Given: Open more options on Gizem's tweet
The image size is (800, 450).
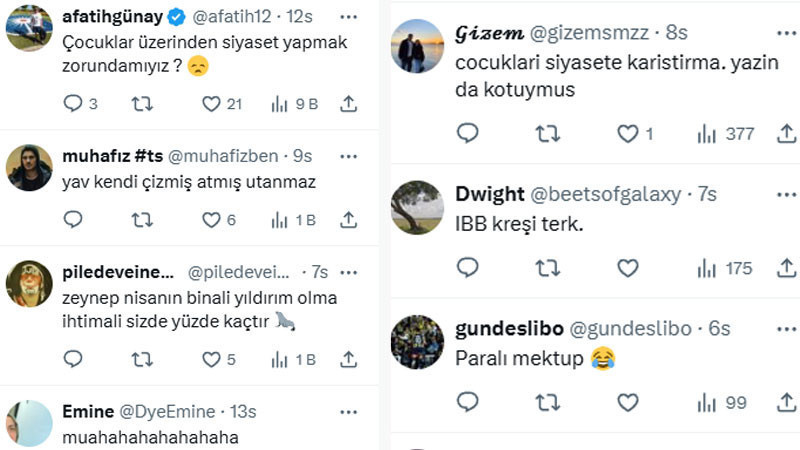Looking at the screenshot, I should (787, 32).
